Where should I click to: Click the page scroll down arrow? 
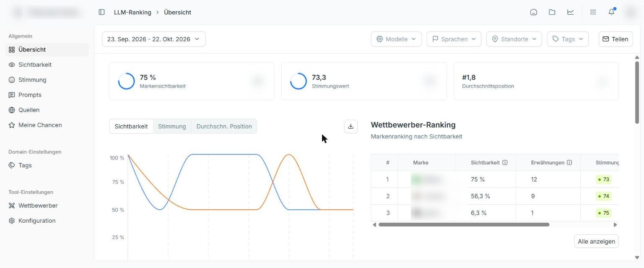pyautogui.click(x=637, y=258)
